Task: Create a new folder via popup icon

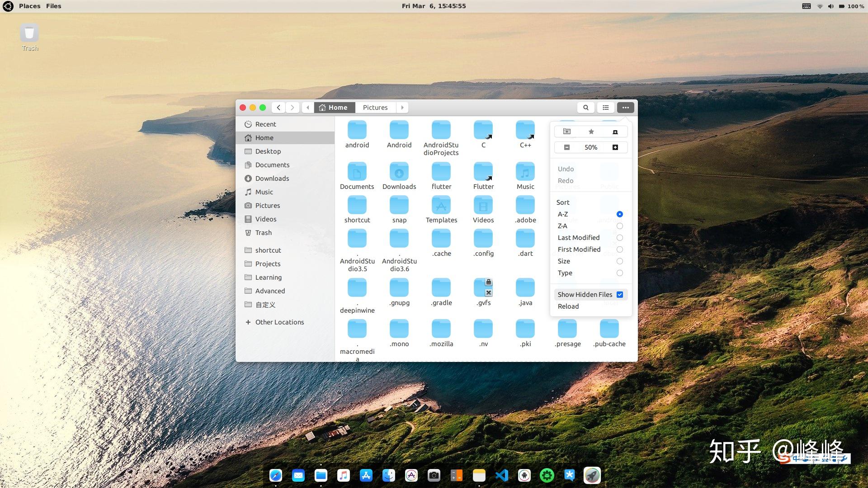Action: (x=567, y=131)
